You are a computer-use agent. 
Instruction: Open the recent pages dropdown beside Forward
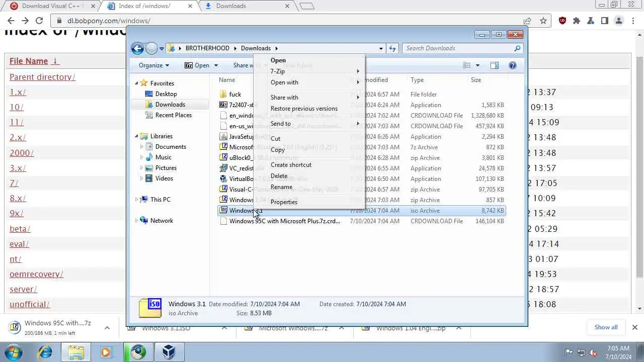point(162,48)
